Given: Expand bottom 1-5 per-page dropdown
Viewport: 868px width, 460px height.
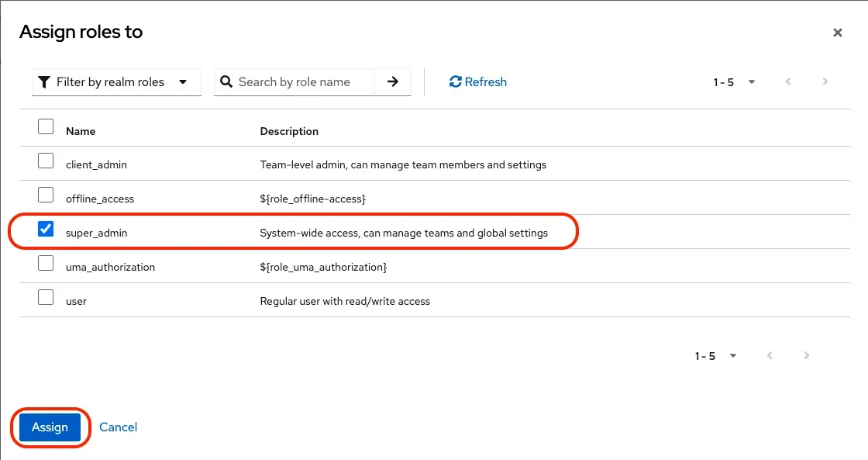Looking at the screenshot, I should point(715,356).
